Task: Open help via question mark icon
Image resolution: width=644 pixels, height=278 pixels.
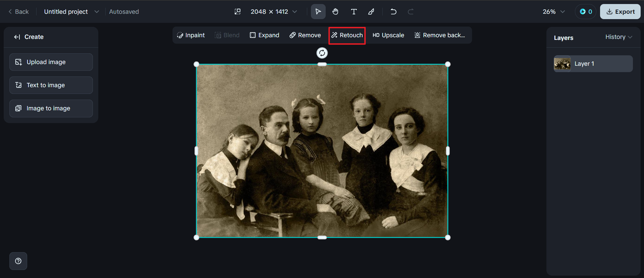Action: [18, 261]
